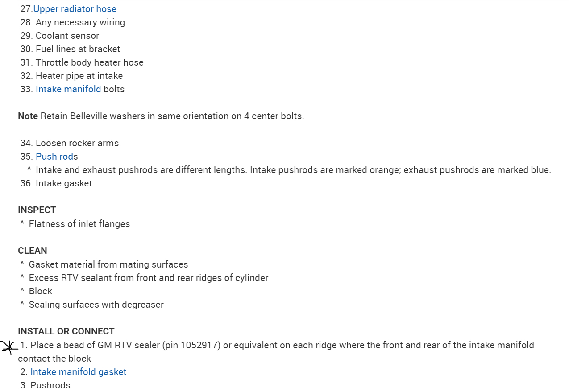This screenshot has width=569, height=392.
Task: Click the Any necessary wiring step
Action: click(x=80, y=22)
